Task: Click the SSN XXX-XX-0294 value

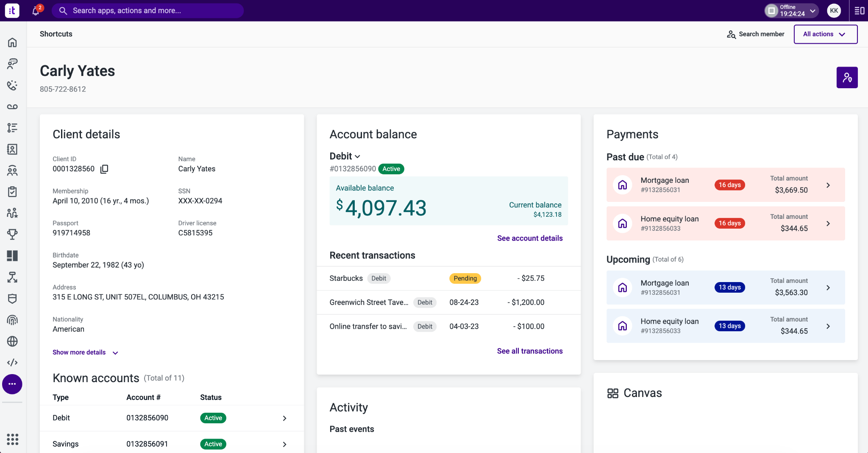Action: coord(200,201)
